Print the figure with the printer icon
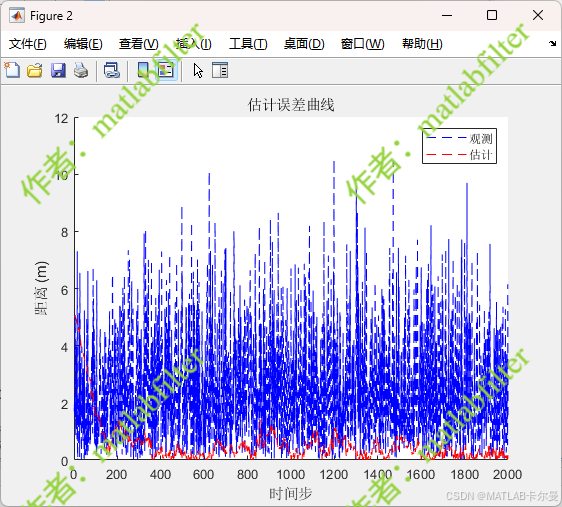Image resolution: width=562 pixels, height=507 pixels. (x=81, y=70)
